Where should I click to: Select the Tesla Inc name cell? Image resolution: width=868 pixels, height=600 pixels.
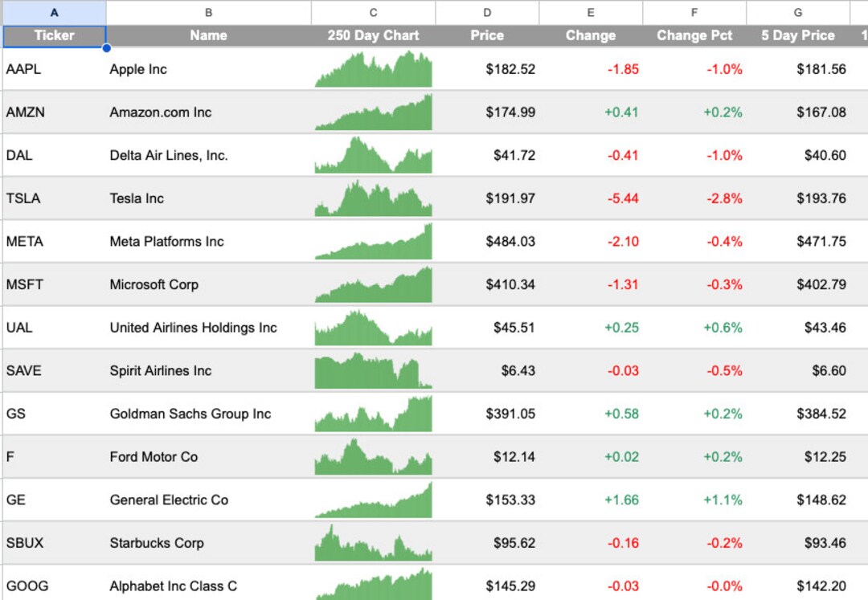(208, 198)
